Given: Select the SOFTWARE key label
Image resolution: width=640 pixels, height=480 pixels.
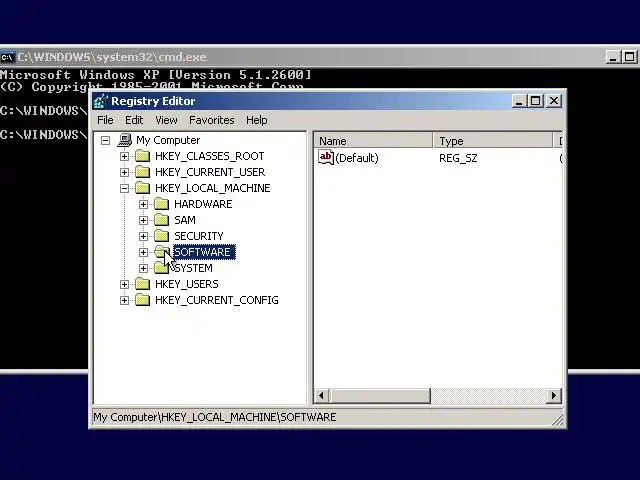Looking at the screenshot, I should [x=204, y=252].
